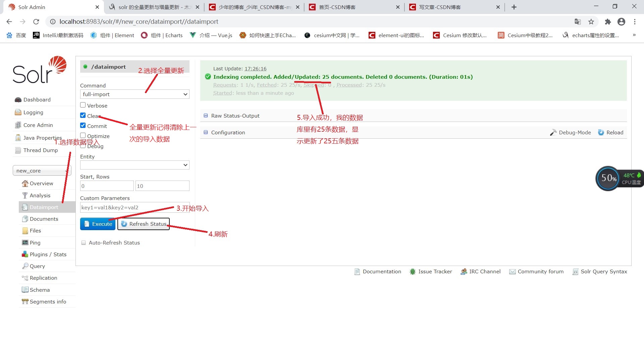
Task: Bookmark this page with star icon
Action: [591, 22]
